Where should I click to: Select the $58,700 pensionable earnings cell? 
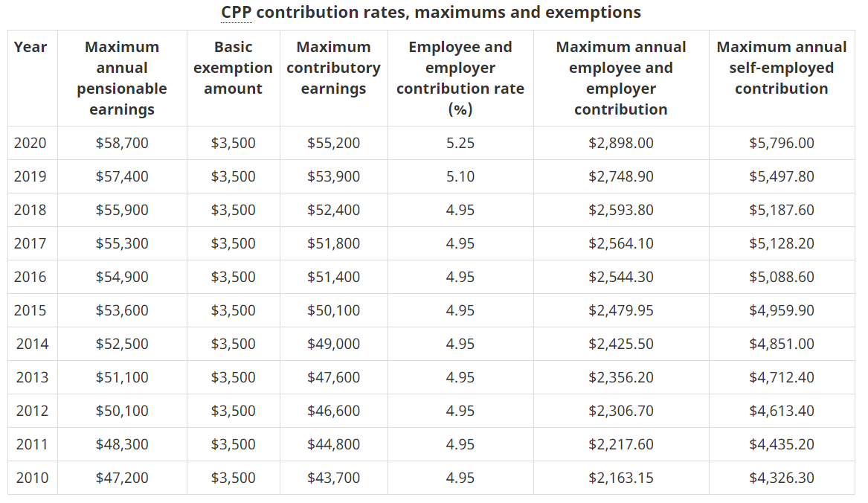122,143
